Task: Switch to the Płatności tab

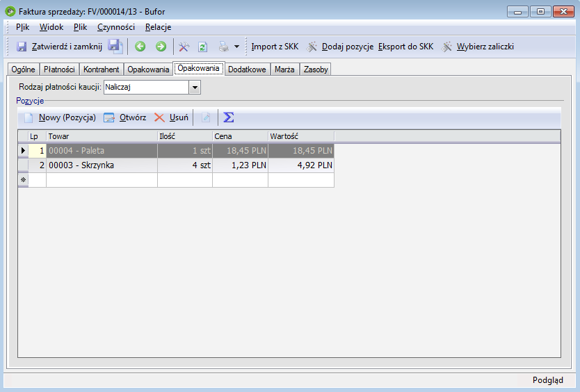Action: coord(59,70)
